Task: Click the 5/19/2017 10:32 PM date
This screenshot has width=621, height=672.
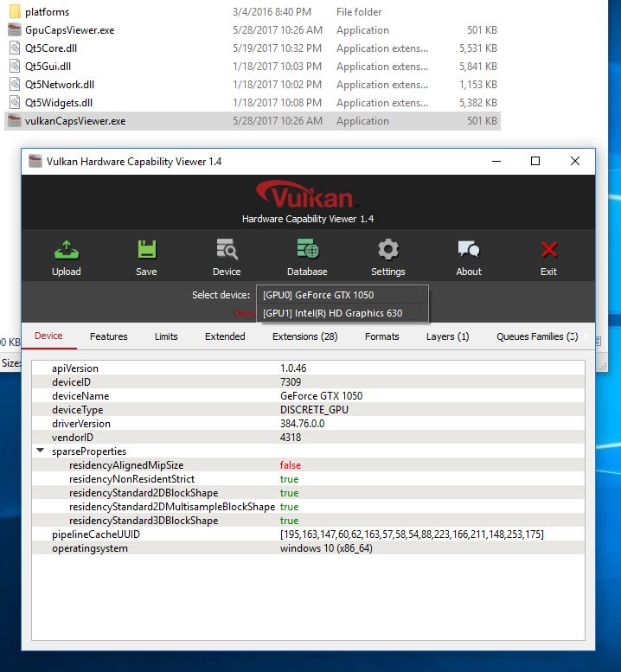Action: click(278, 48)
